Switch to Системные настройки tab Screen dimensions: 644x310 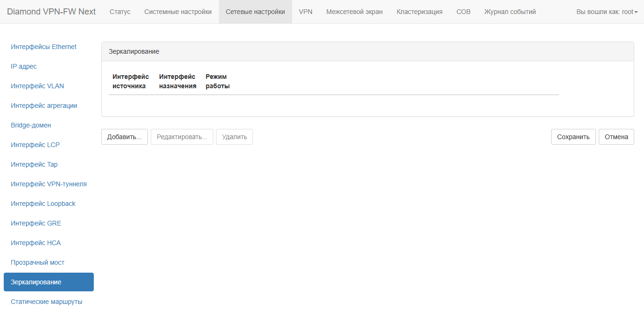pos(178,12)
